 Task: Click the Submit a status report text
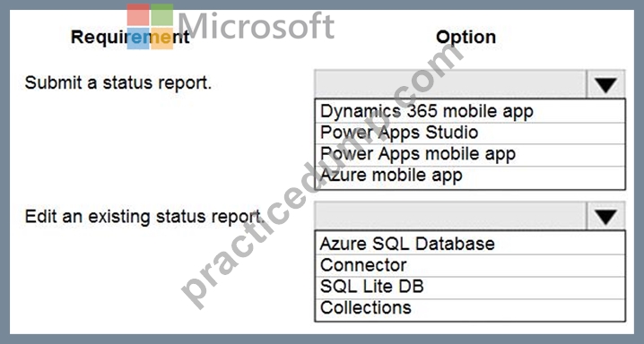pyautogui.click(x=118, y=82)
